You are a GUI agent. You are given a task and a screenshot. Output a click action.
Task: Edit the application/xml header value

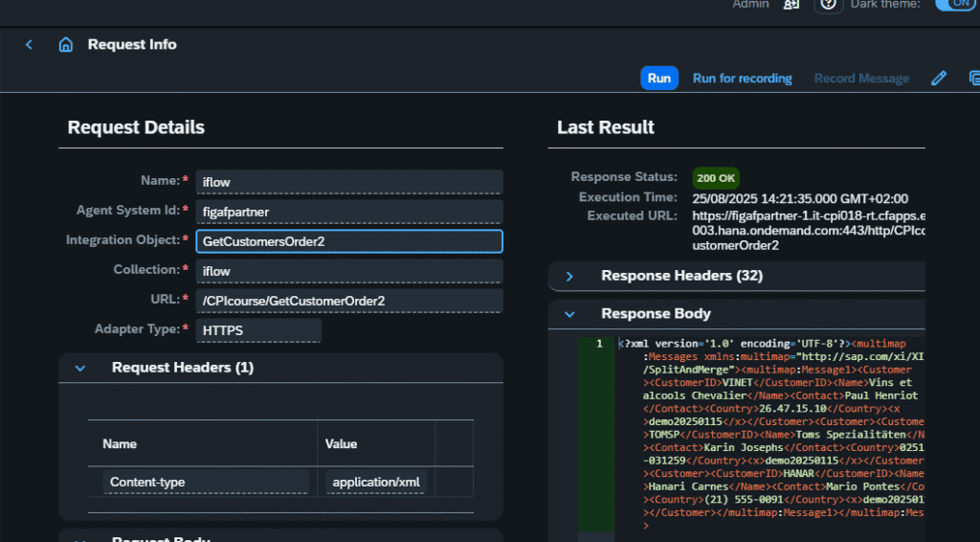click(x=376, y=482)
